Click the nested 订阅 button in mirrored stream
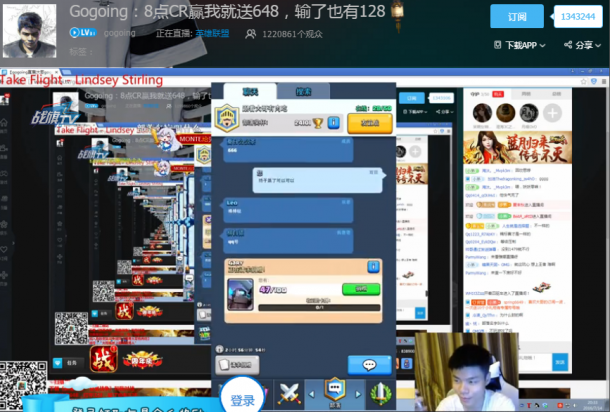Viewport: 610px width, 412px height. [412, 98]
